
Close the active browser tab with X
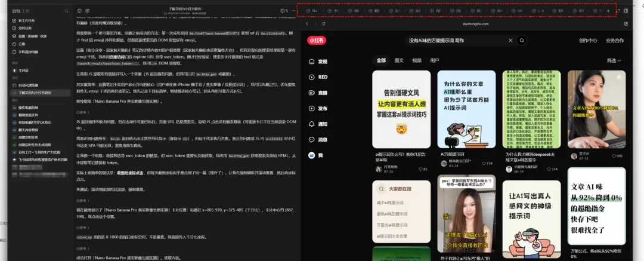pos(543,11)
